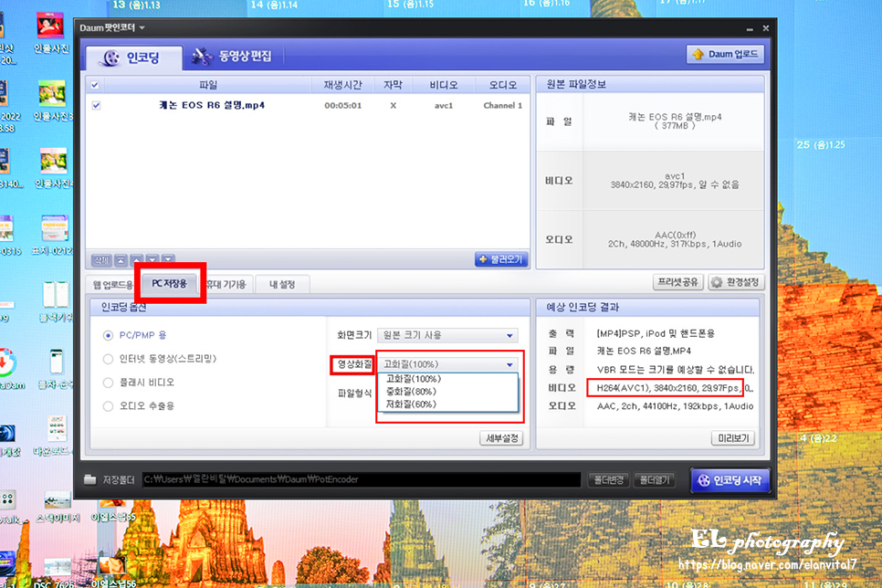Click the 00:05:01 duration cell
Screen dimensions: 882x588
point(342,105)
